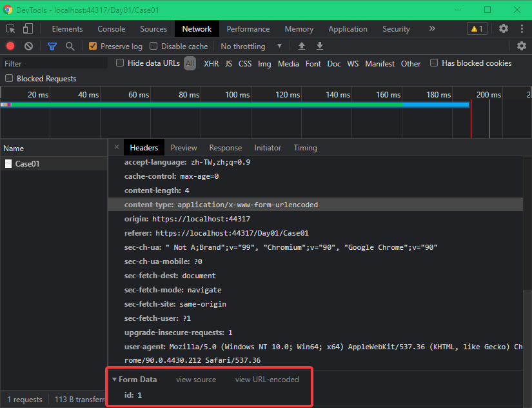Switch to the Console tab
Viewport: 532px width, 408px height.
[112, 29]
